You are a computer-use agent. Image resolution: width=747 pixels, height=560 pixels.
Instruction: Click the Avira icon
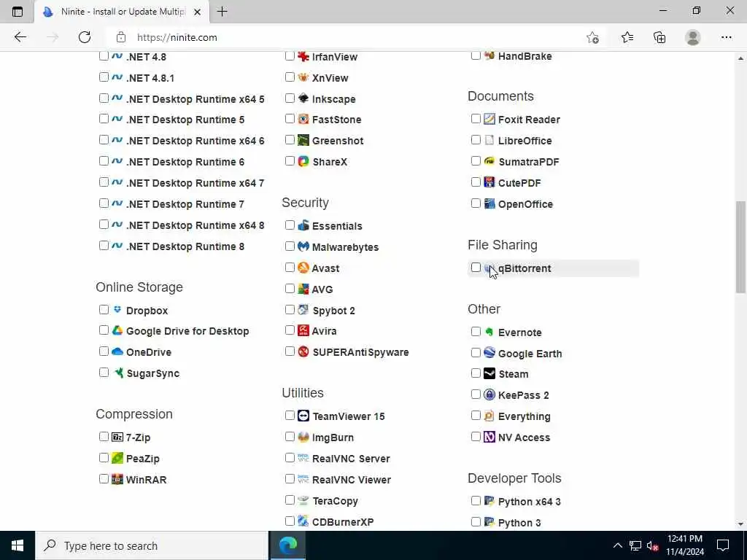tap(303, 330)
